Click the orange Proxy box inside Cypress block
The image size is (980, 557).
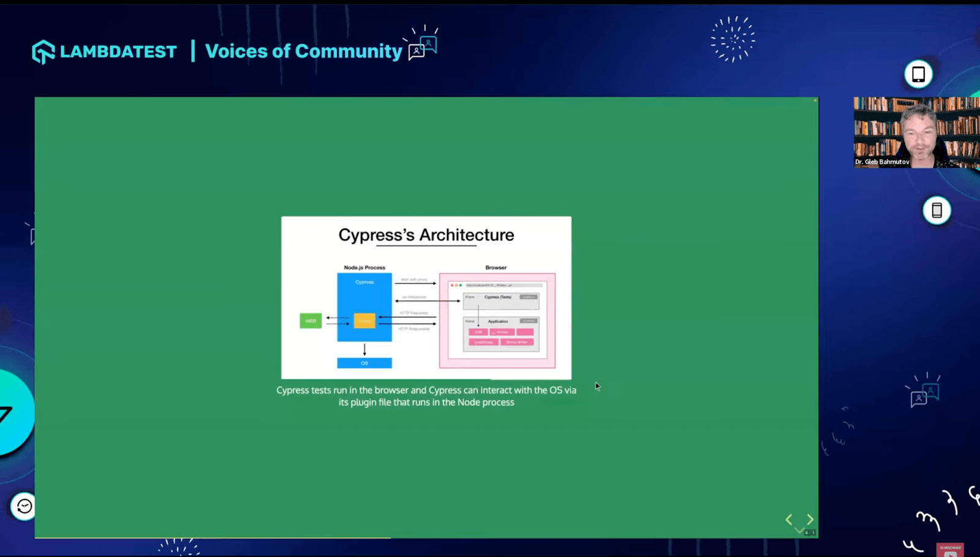tap(365, 320)
